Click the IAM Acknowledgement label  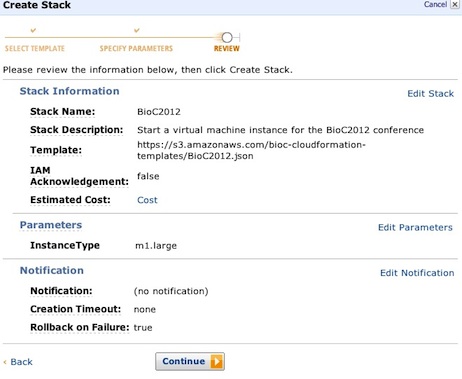(x=79, y=176)
